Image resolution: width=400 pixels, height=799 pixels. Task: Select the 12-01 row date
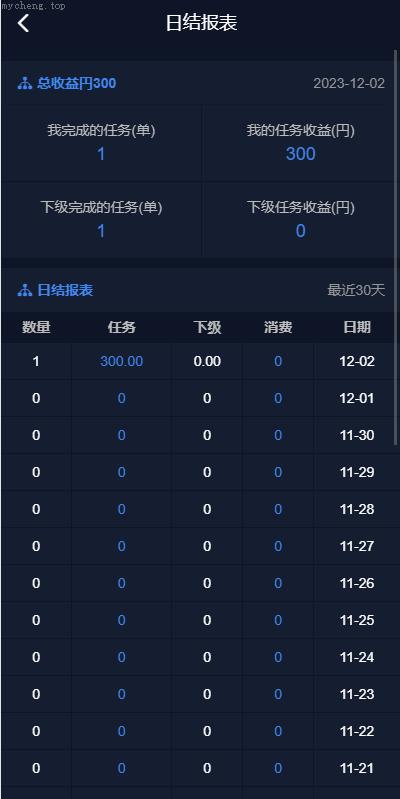357,398
